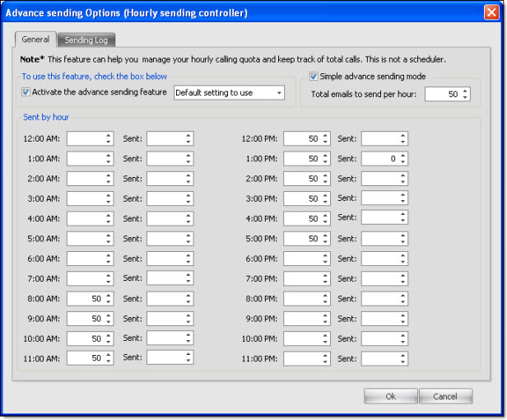Toggle Activate the advance sending feature checkbox
This screenshot has height=420, width=507.
26,92
